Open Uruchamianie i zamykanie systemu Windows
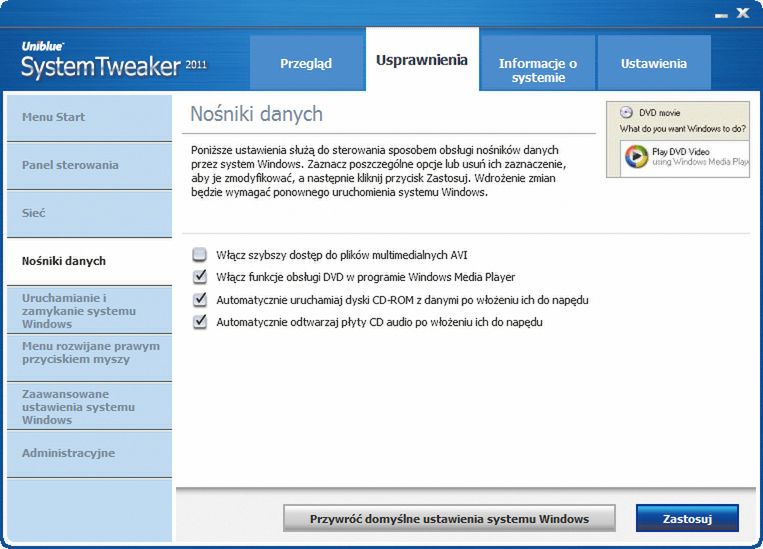Screen dimensions: 763x549 point(90,311)
